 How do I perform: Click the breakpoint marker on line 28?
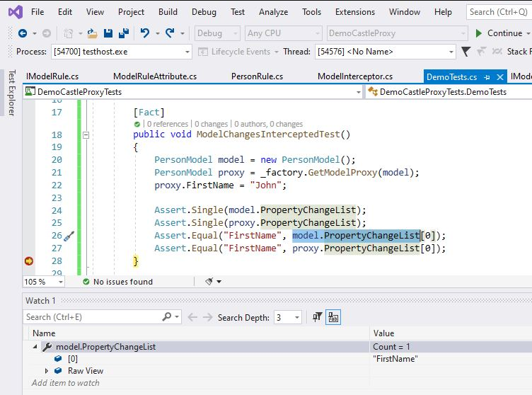(29, 261)
